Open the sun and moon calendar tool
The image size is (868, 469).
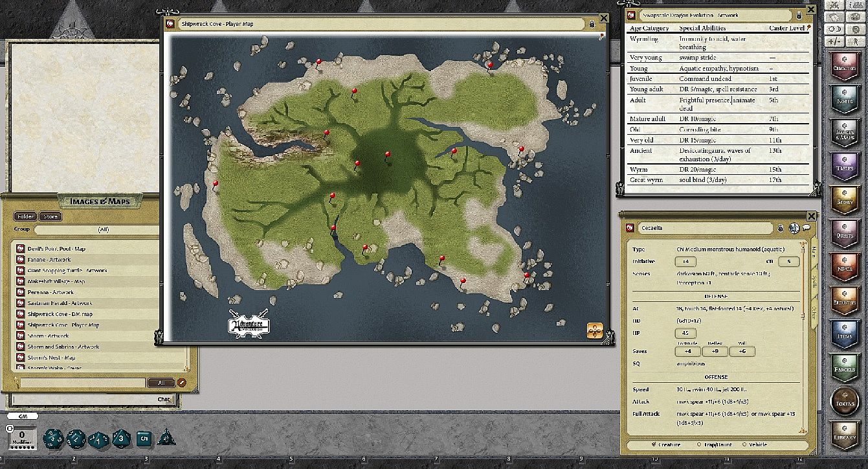836,29
